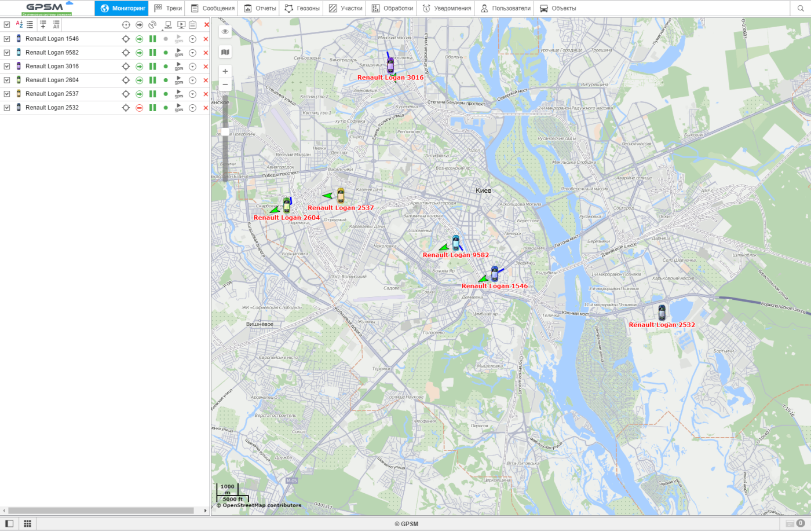Remove Renault Logan 2604 with red X

pos(206,80)
